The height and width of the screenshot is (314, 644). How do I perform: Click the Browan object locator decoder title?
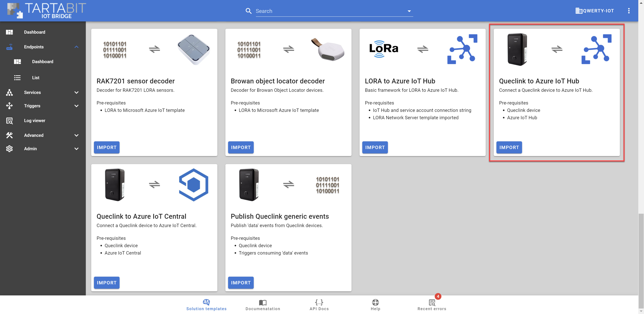(x=278, y=81)
